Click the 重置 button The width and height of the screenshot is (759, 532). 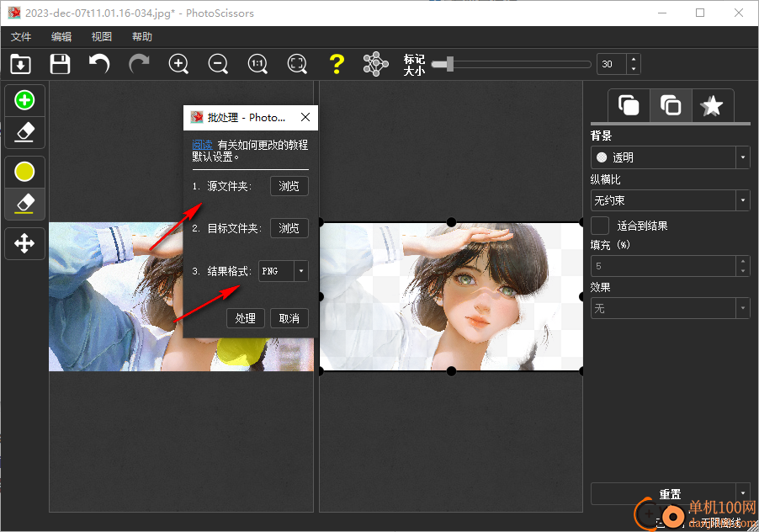[663, 494]
